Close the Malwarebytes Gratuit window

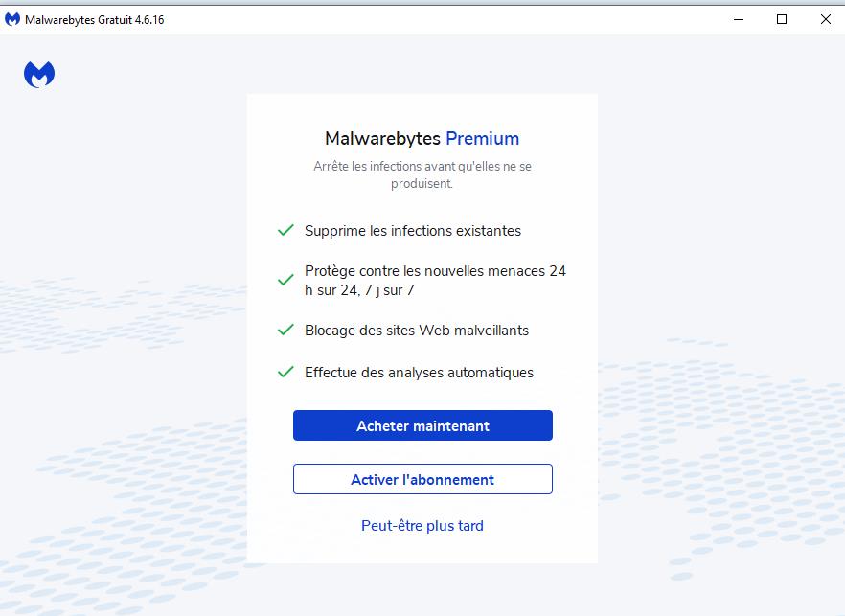click(825, 19)
